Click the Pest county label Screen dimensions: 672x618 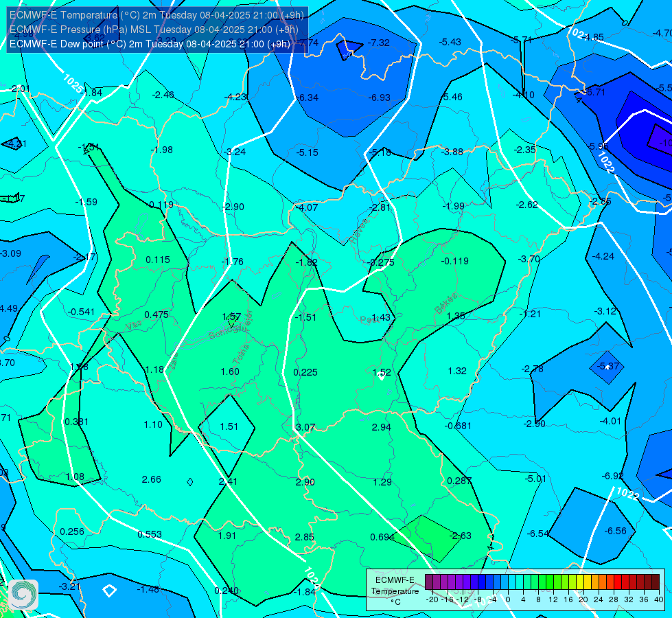[x=368, y=319]
